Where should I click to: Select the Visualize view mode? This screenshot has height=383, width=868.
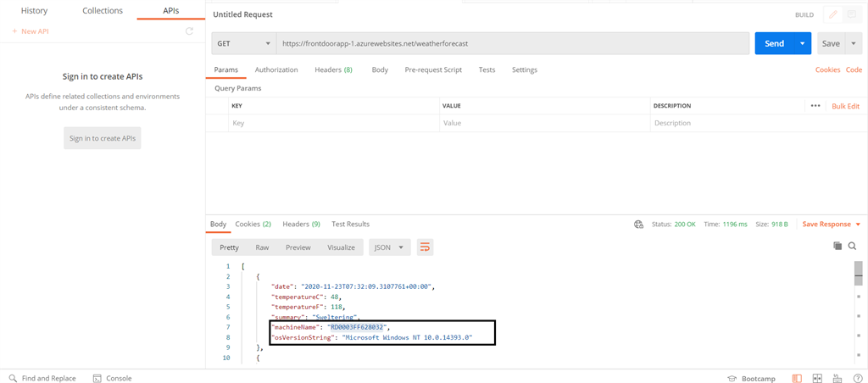pyautogui.click(x=341, y=247)
